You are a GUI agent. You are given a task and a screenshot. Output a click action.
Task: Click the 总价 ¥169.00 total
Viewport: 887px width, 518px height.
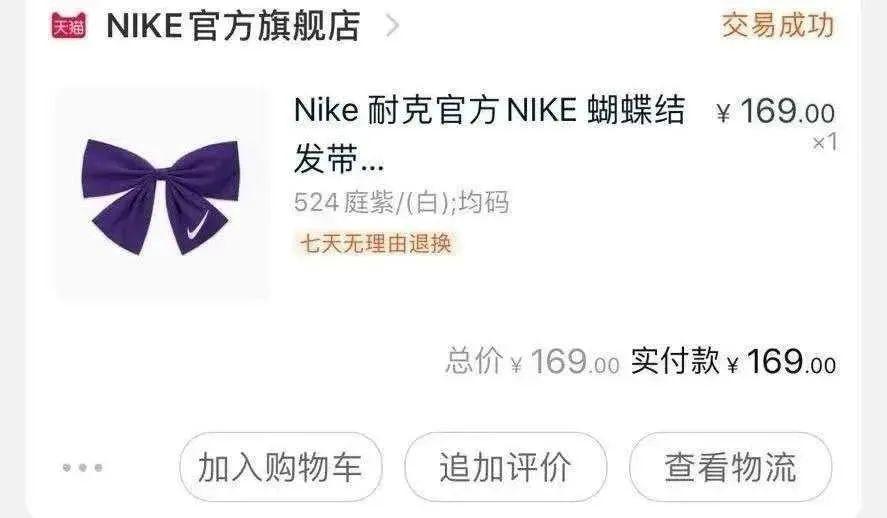pos(532,361)
